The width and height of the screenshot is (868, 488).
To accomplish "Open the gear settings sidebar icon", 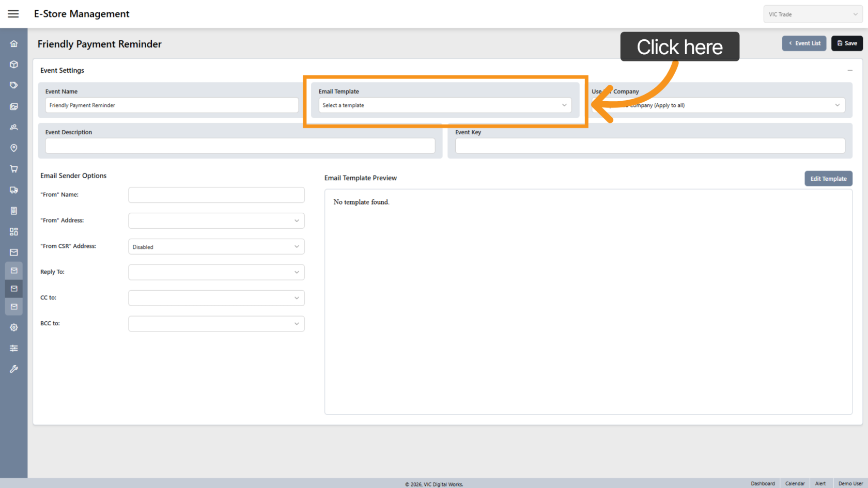I will coord(14,327).
